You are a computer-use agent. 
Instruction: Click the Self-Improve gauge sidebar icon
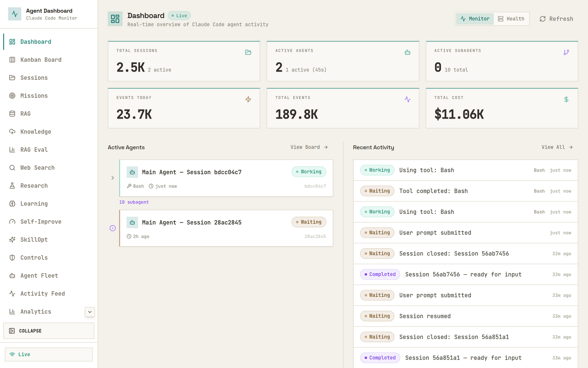tap(12, 222)
